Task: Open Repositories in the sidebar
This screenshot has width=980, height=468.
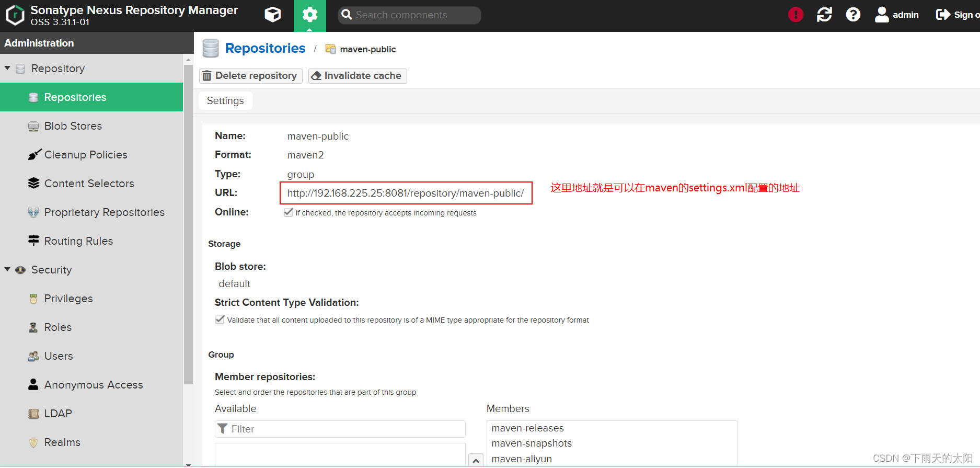Action: 91,97
